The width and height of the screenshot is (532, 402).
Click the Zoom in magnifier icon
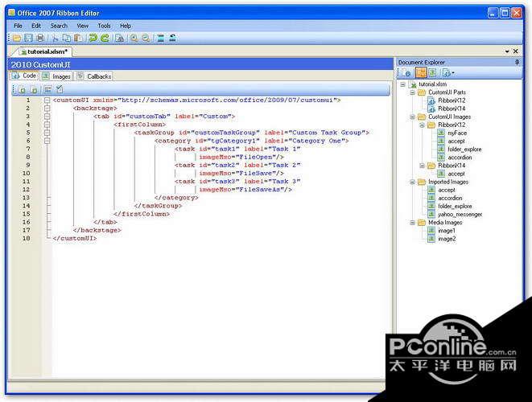coord(134,39)
